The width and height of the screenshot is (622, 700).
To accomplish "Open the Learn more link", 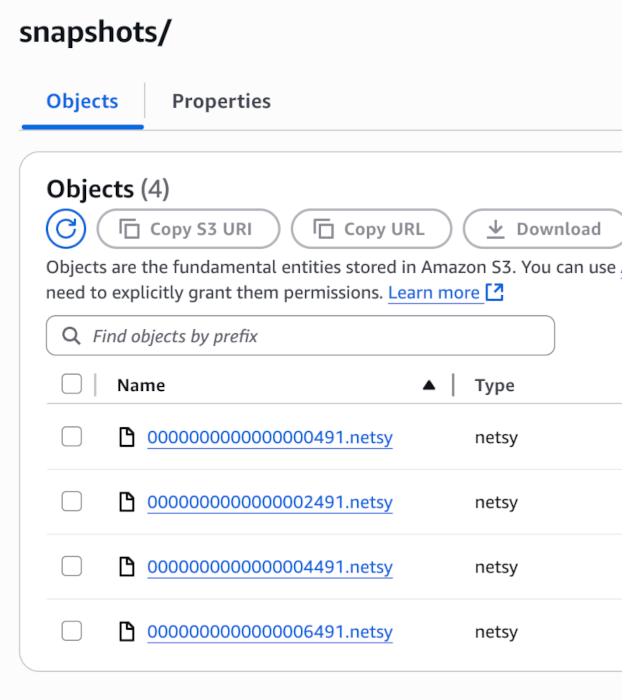I will [x=434, y=293].
